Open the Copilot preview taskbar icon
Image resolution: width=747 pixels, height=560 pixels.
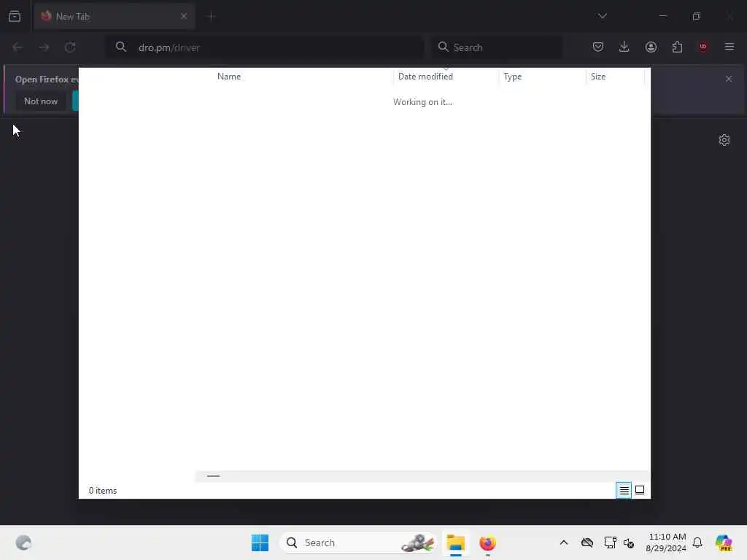click(x=724, y=542)
